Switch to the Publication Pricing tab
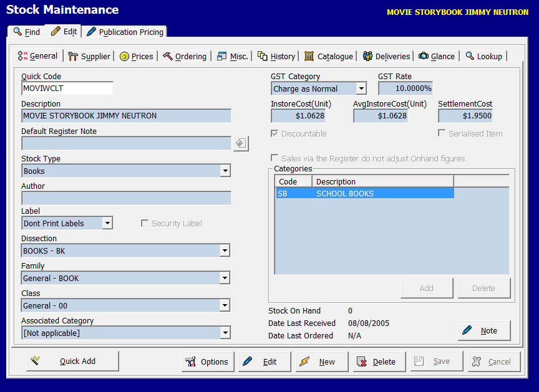 [125, 32]
